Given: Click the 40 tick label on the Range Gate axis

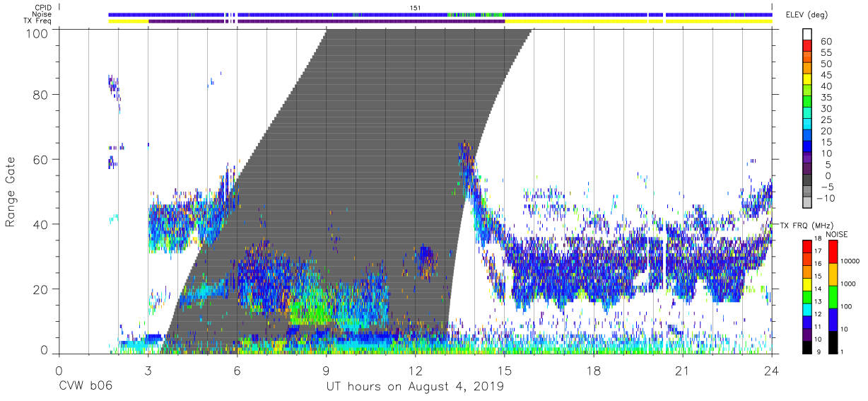Looking at the screenshot, I should click(x=41, y=224).
